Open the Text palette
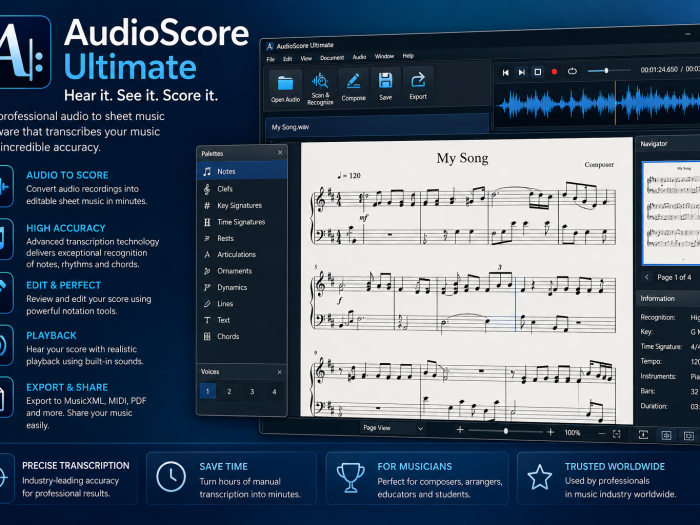This screenshot has width=700, height=525. click(242, 320)
